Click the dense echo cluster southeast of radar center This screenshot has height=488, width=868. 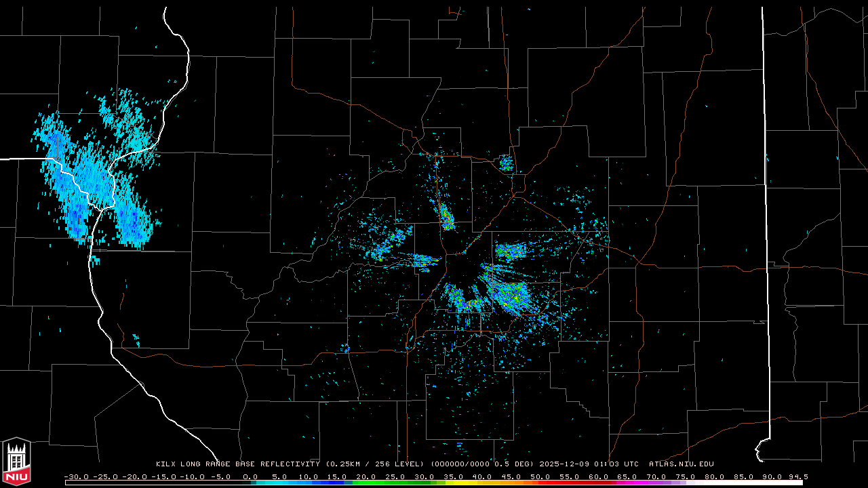point(509,295)
